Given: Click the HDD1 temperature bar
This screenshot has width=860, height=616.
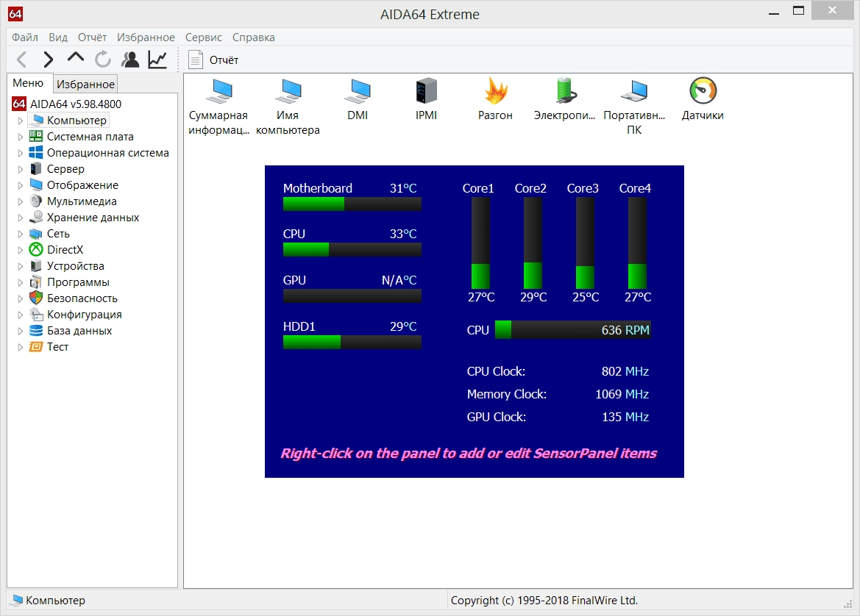Looking at the screenshot, I should (x=352, y=342).
